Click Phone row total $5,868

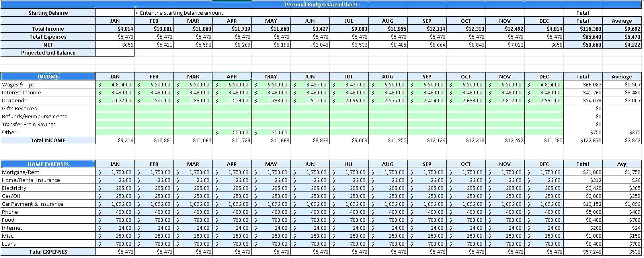pyautogui.click(x=583, y=212)
